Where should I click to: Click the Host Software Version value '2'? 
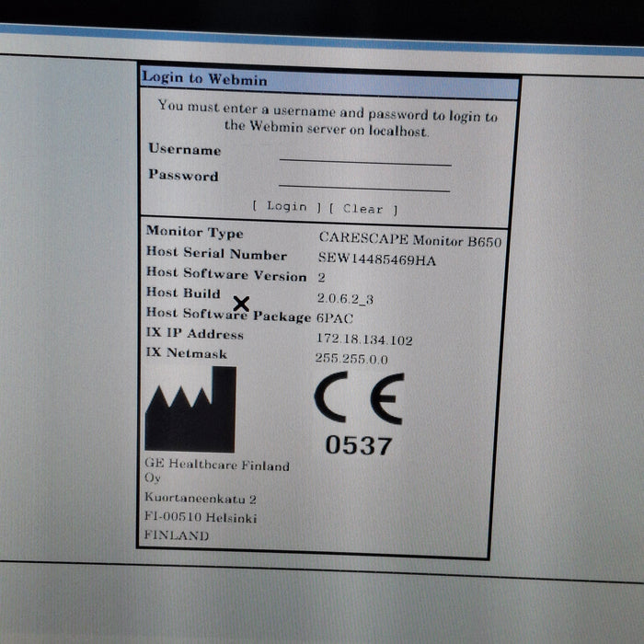point(321,278)
